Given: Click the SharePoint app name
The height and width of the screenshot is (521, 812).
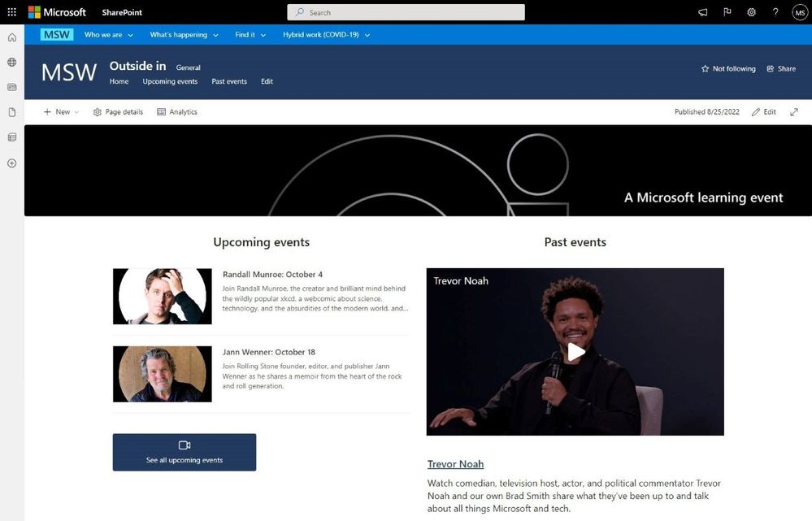Looking at the screenshot, I should [122, 12].
